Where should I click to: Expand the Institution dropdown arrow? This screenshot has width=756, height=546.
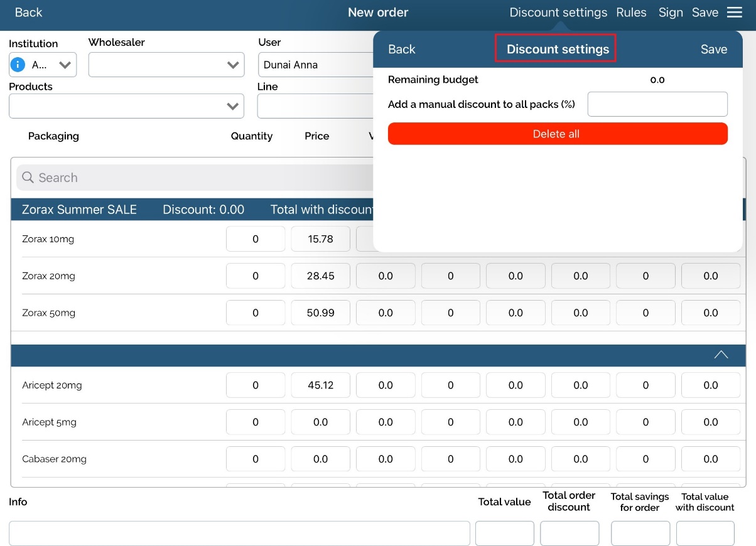[x=65, y=65]
